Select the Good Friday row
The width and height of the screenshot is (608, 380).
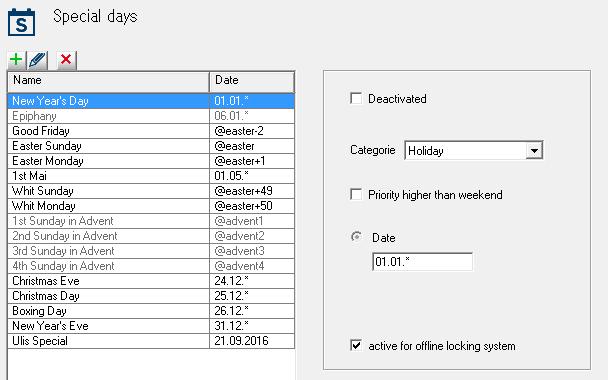pyautogui.click(x=151, y=131)
